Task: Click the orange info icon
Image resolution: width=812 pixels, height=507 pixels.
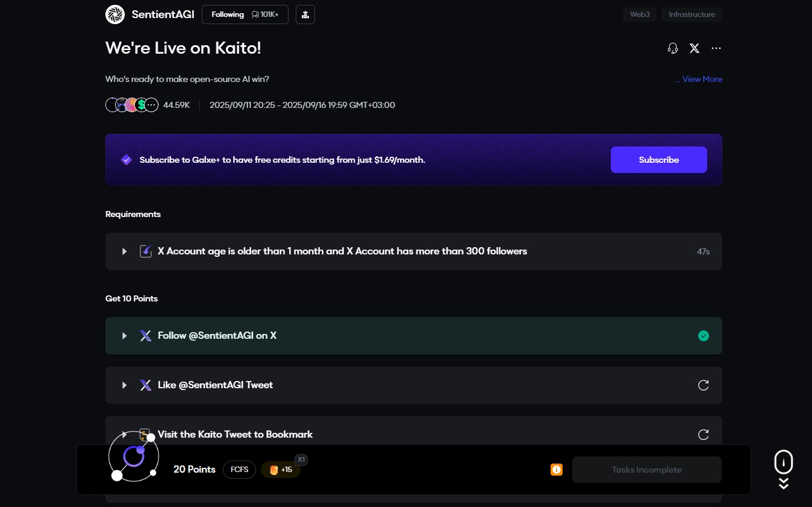Action: (x=557, y=470)
